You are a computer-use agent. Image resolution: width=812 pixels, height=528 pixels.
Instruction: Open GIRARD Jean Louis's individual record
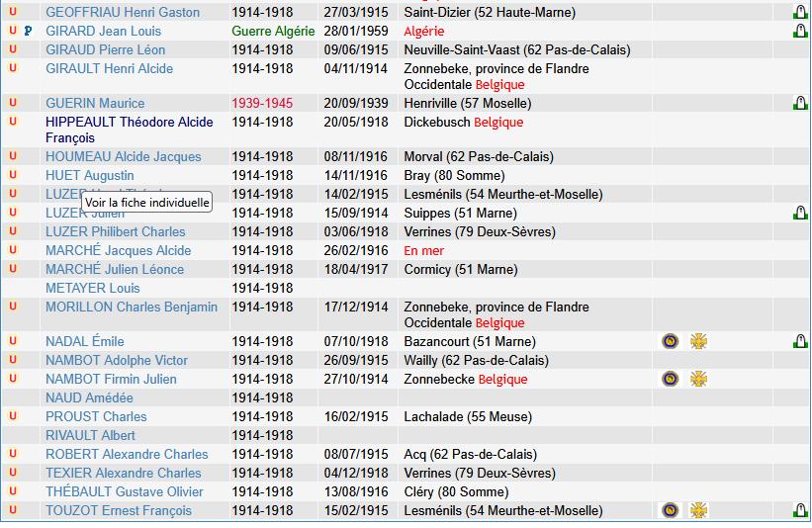click(103, 31)
